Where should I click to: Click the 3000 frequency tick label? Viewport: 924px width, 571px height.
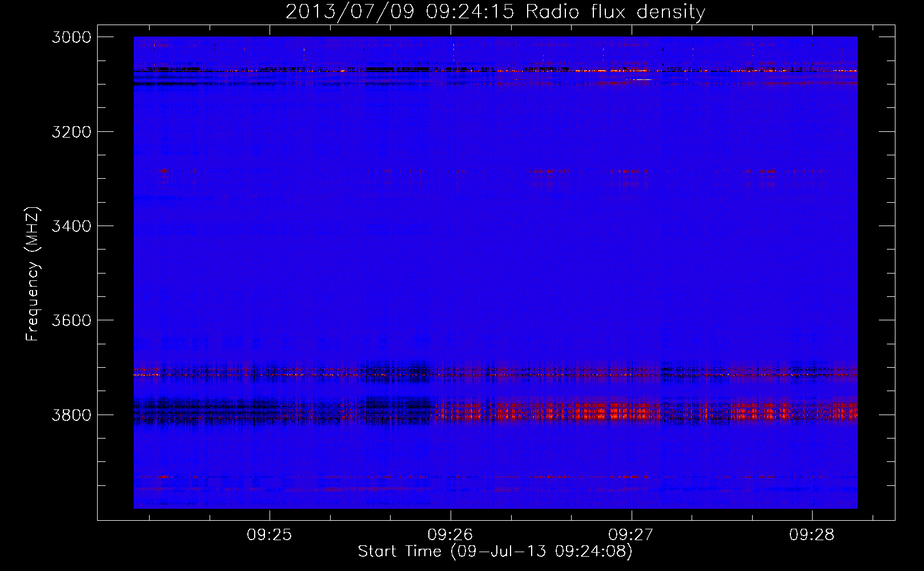[71, 37]
